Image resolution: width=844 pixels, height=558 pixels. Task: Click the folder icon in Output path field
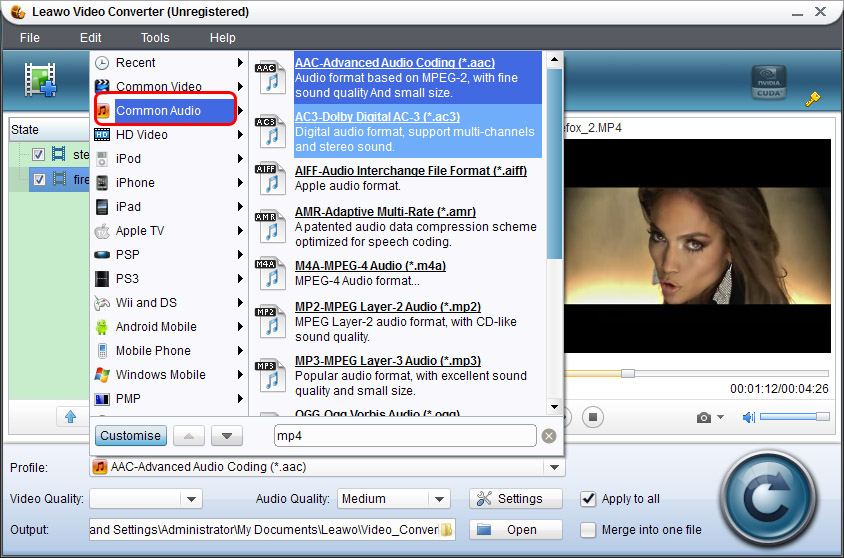[x=446, y=529]
